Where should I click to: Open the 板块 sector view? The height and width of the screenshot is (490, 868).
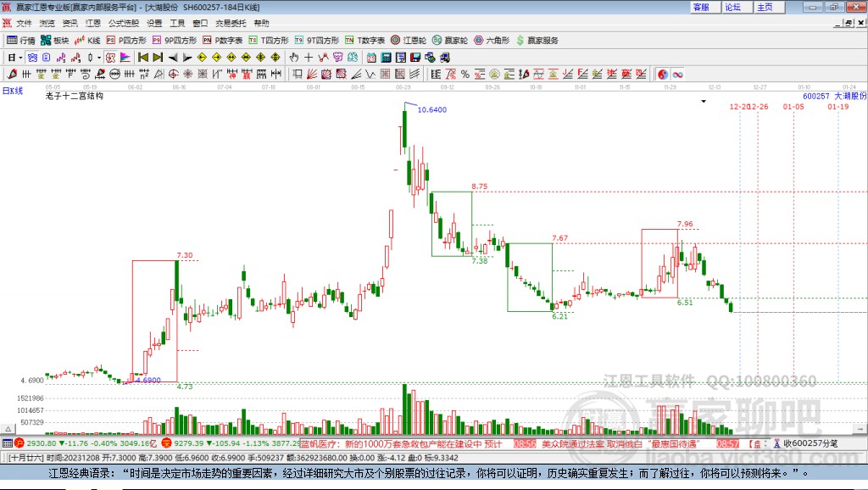(54, 41)
